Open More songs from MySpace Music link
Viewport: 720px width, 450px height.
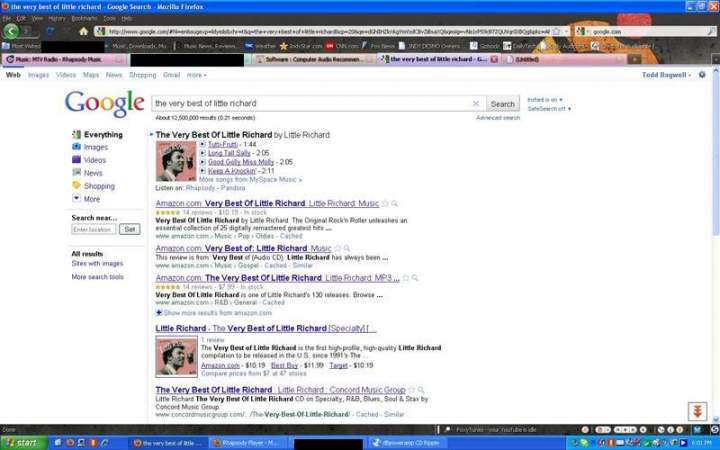[250, 180]
